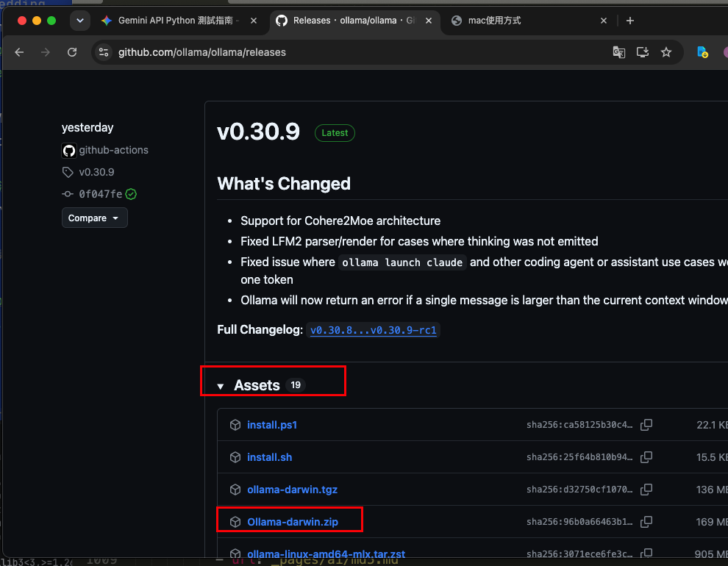Go back with the browser back arrow
728x566 pixels.
tap(19, 52)
